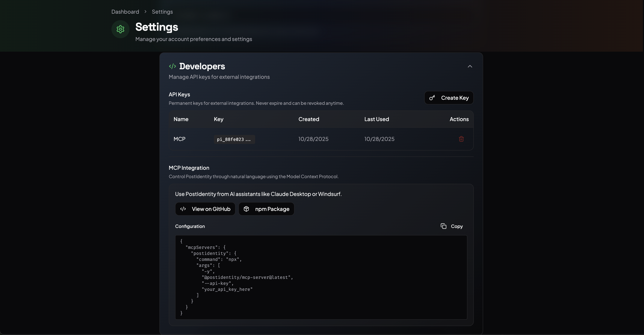Delete the MCP API key
The width and height of the screenshot is (644, 335).
[461, 139]
